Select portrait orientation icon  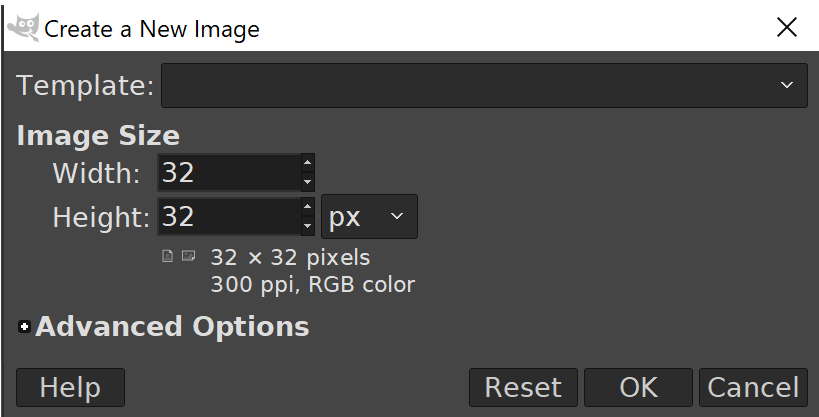point(168,257)
